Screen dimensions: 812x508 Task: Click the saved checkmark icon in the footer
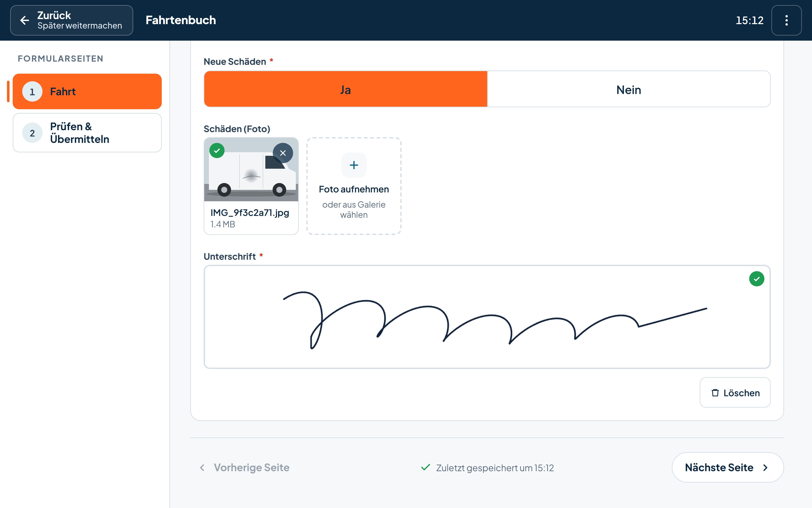425,467
